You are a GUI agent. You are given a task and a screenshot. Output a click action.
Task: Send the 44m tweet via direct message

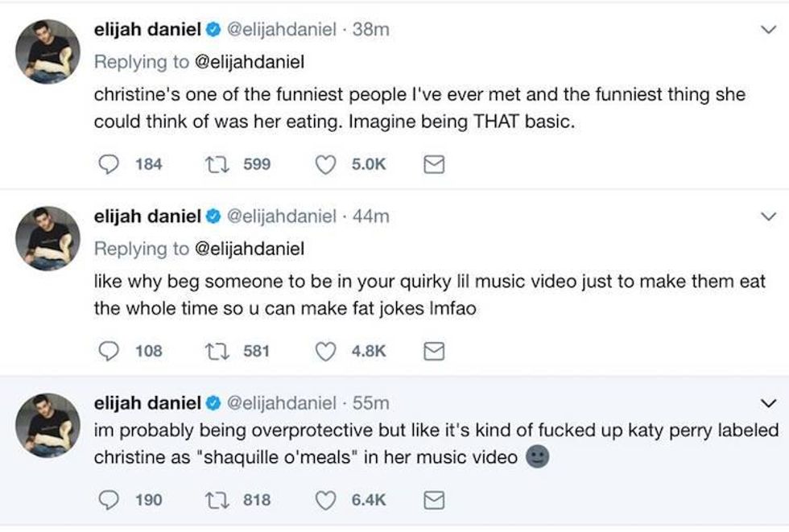[x=434, y=351]
